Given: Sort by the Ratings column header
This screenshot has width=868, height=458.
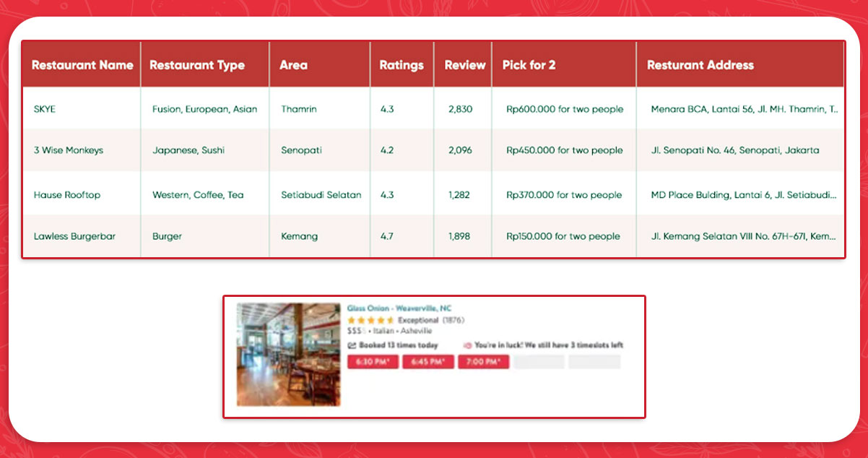Looking at the screenshot, I should coord(402,65).
